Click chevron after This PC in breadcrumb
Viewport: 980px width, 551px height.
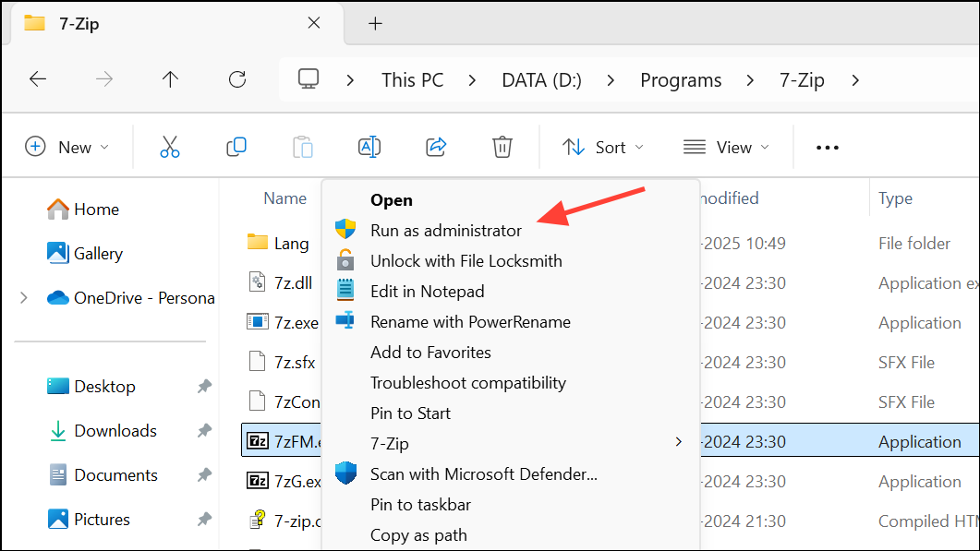coord(472,80)
